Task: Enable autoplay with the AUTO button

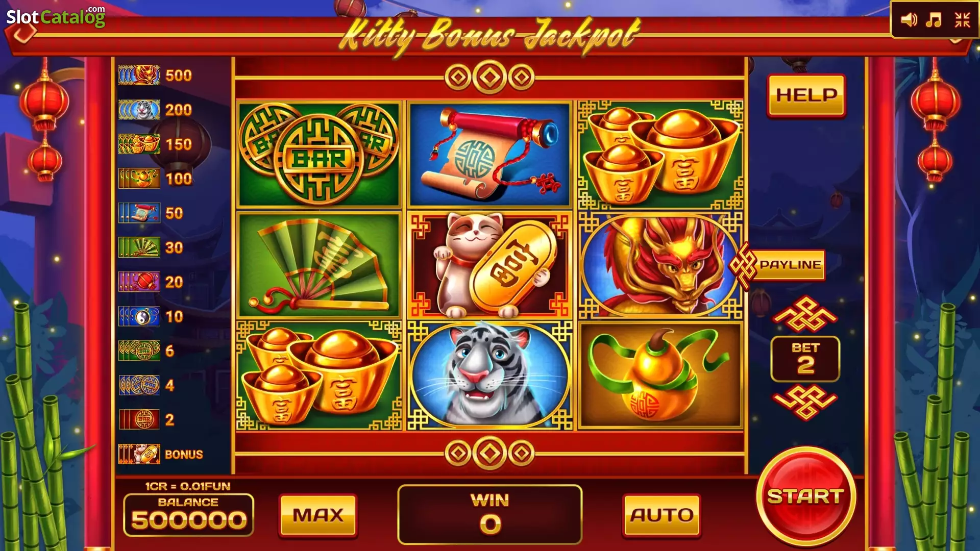Action: point(661,515)
